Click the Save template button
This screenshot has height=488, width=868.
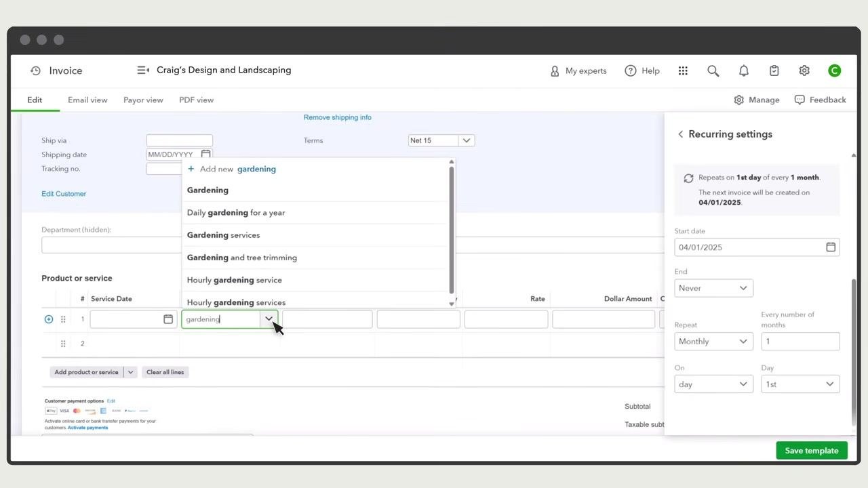pyautogui.click(x=812, y=451)
